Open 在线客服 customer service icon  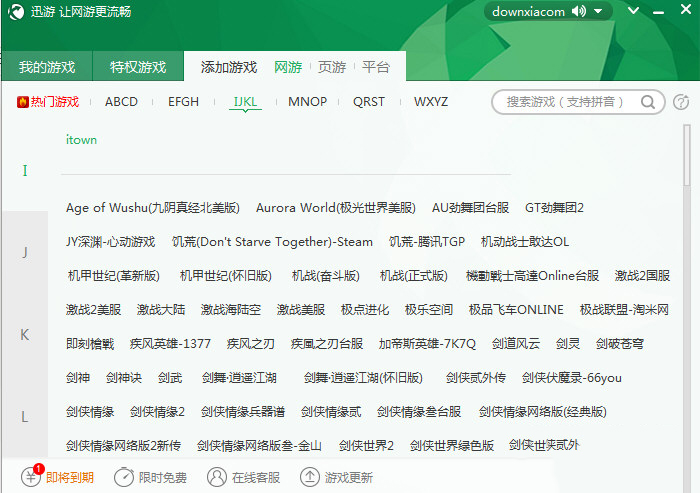point(217,477)
